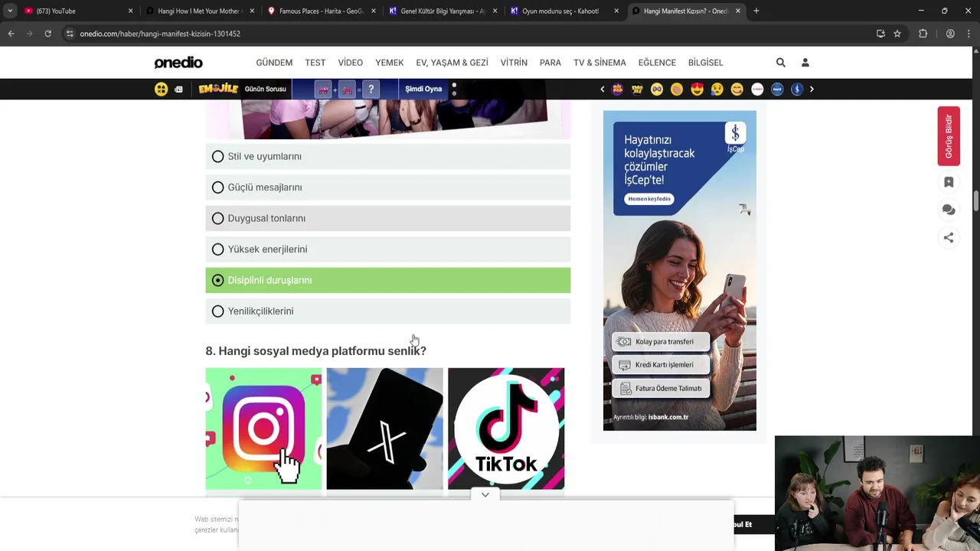Open the Onedio search icon

[780, 63]
